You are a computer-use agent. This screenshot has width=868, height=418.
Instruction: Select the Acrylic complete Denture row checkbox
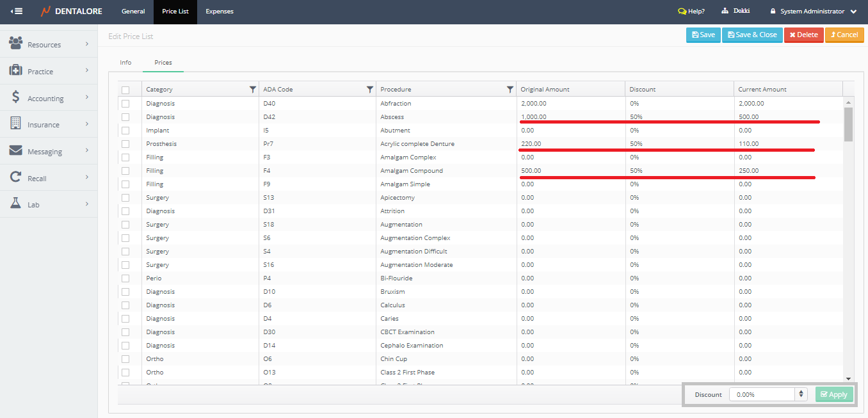pos(125,144)
